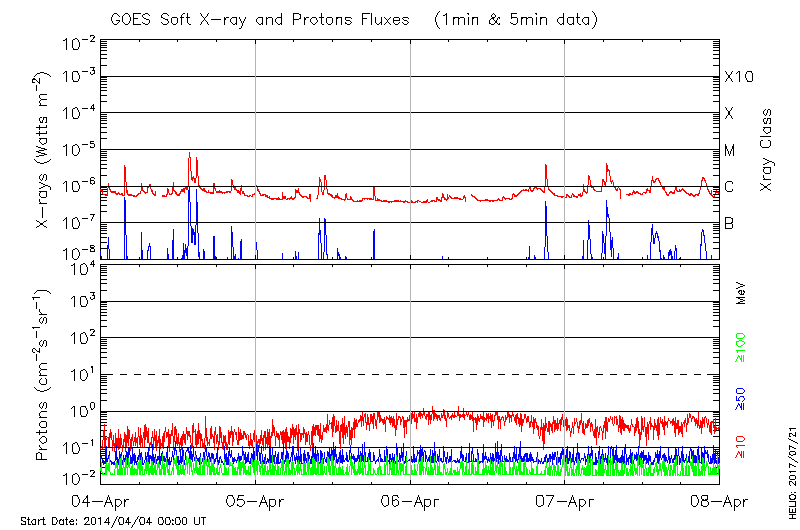Click the 10⁴ tick on the protons axis
Viewport: 800px width, 530px height.
[x=80, y=268]
